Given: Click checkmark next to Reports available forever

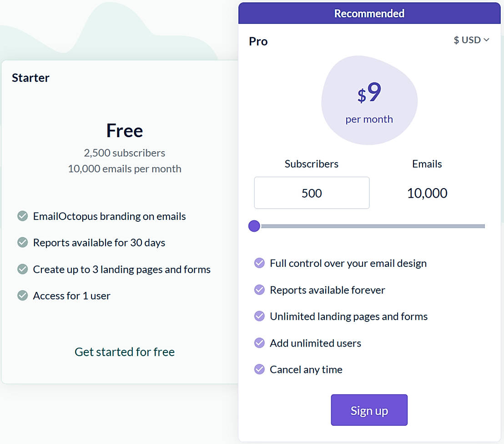Looking at the screenshot, I should pos(259,290).
